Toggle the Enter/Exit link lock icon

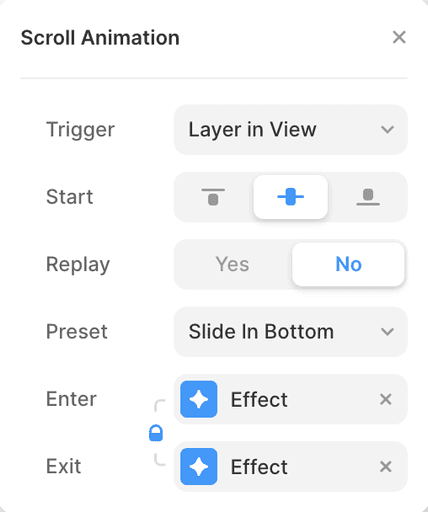coord(156,433)
